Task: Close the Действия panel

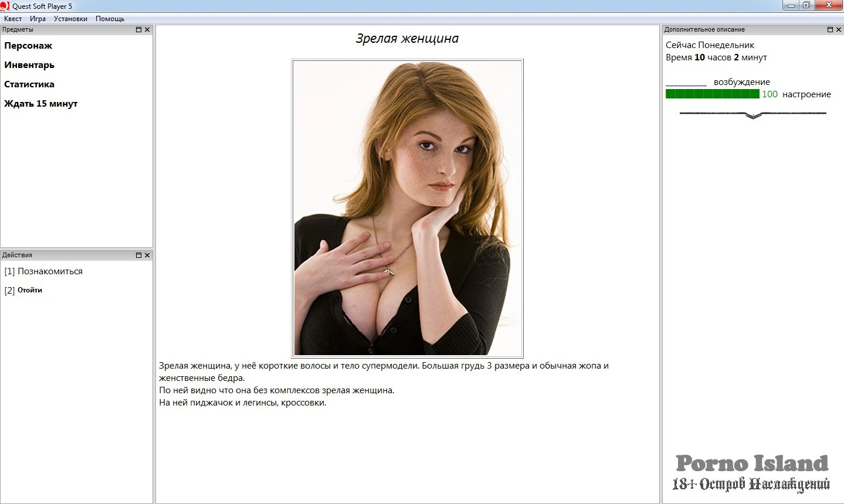Action: [147, 255]
